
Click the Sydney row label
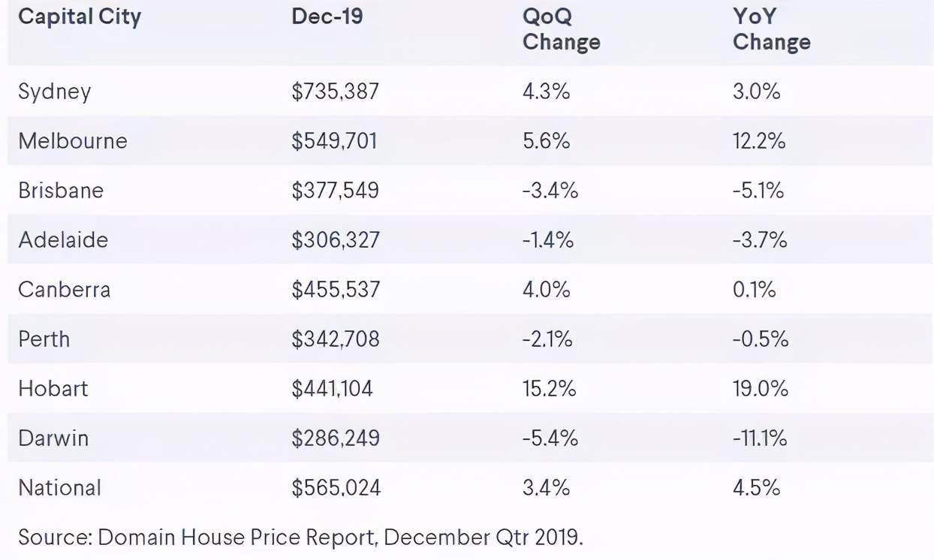pos(55,92)
